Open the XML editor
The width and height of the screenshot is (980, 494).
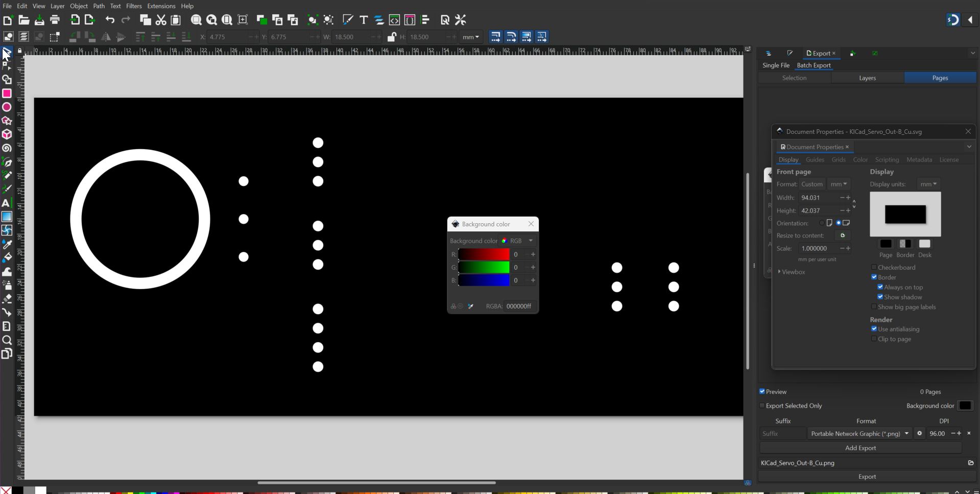click(394, 20)
